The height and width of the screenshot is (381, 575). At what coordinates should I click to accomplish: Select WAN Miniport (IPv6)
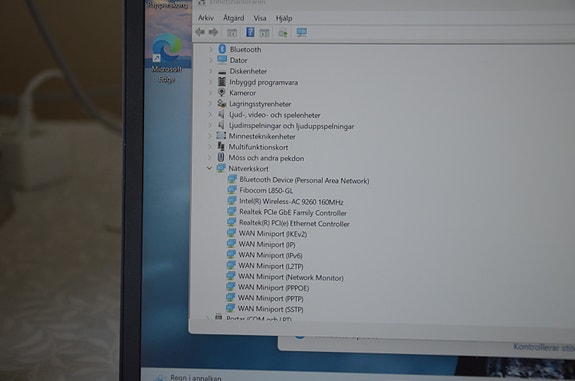[x=271, y=255]
